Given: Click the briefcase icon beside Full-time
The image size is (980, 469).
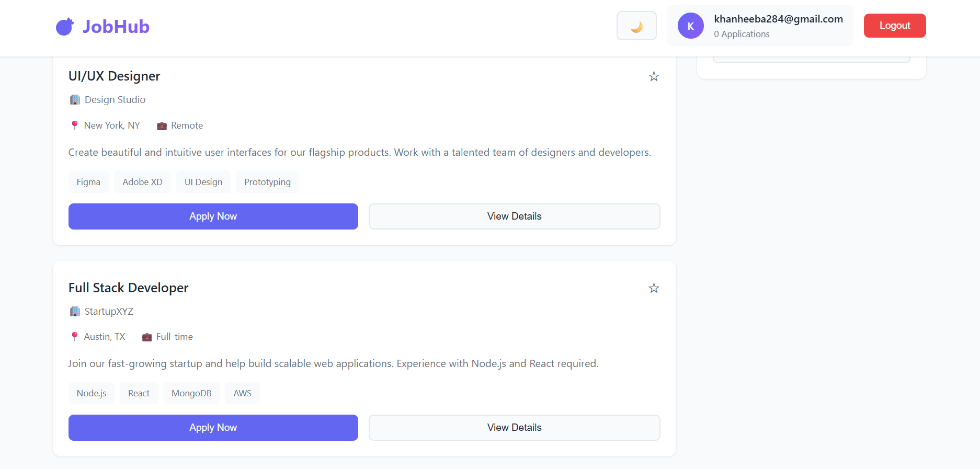Looking at the screenshot, I should point(147,337).
